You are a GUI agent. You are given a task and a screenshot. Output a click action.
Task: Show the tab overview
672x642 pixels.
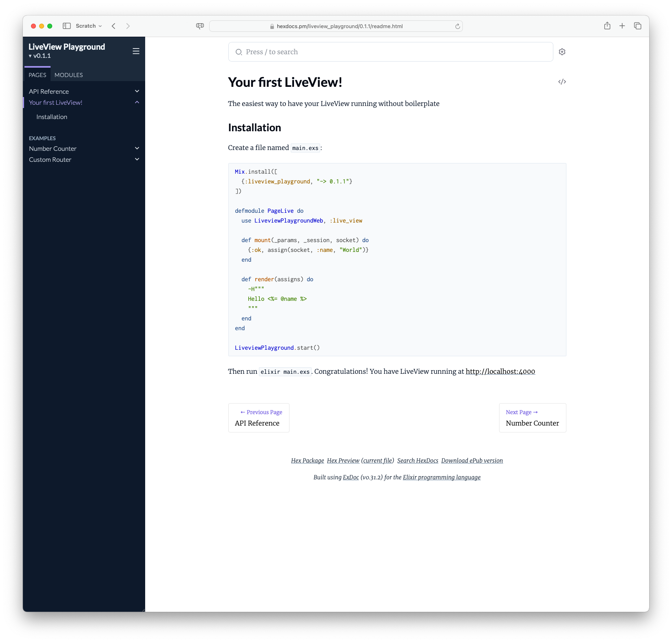[x=638, y=26]
